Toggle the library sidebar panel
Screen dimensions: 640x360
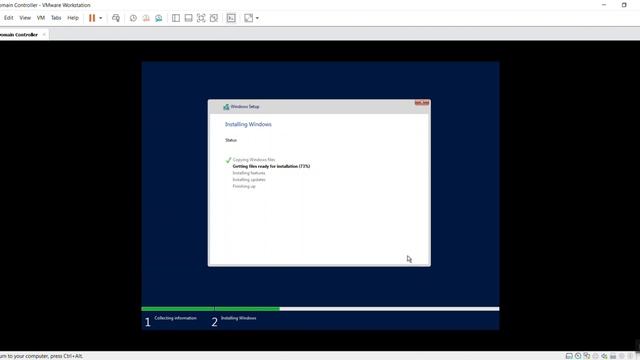click(176, 18)
